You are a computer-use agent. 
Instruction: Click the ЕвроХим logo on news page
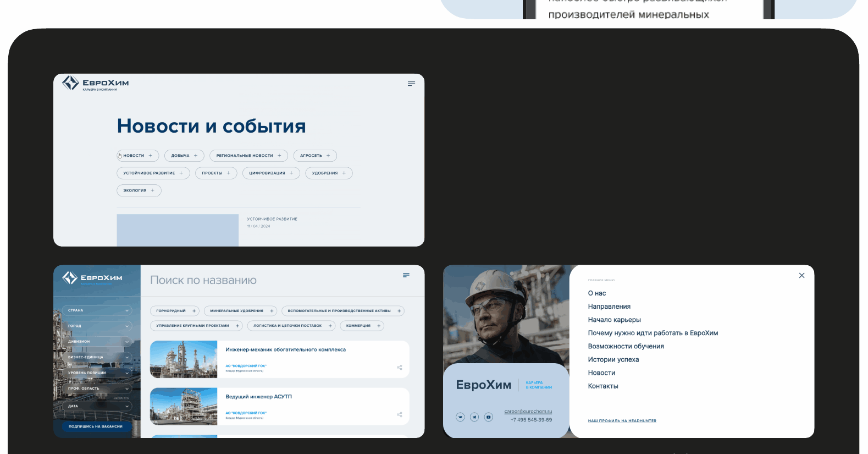pos(96,83)
